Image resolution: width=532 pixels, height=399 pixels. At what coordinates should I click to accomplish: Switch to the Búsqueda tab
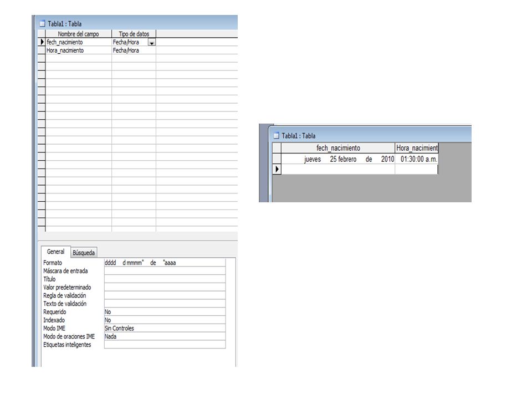point(84,253)
